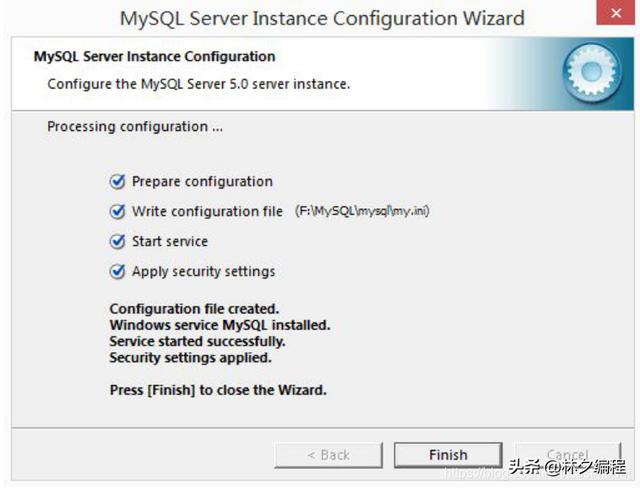Click the MySQL Server Instance Configuration Wizard title
Screen dimensions: 640x489
click(322, 19)
